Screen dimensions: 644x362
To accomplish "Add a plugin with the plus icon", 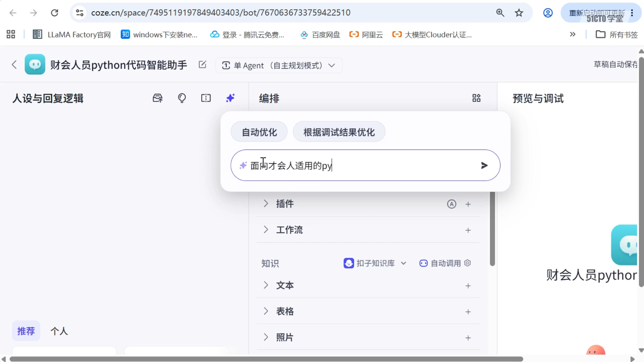I will click(x=468, y=204).
